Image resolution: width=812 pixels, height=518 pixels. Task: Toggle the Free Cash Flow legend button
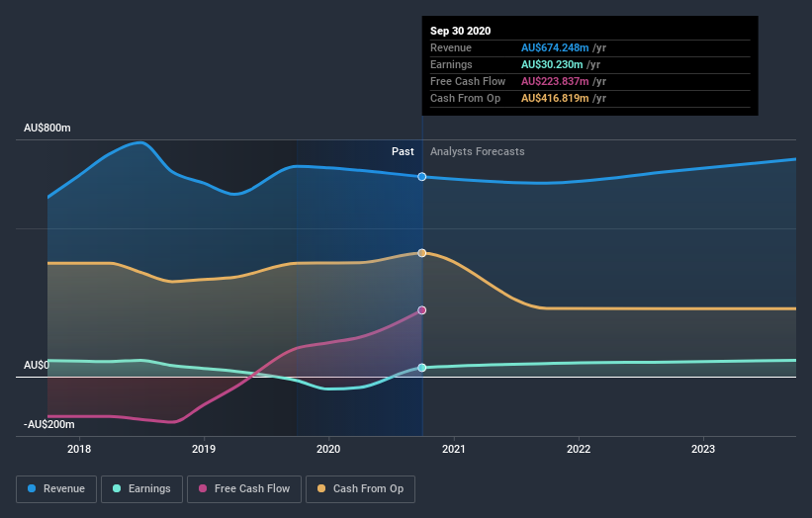[244, 489]
